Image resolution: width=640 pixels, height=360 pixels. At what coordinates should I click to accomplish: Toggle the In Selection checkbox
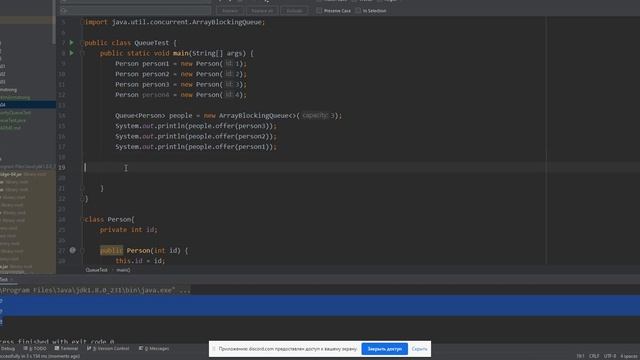pos(358,11)
